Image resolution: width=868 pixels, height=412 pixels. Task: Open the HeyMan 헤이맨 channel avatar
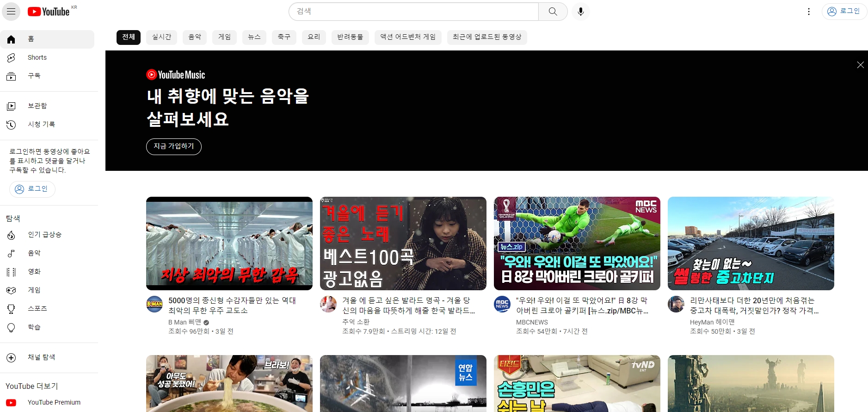[x=676, y=304]
